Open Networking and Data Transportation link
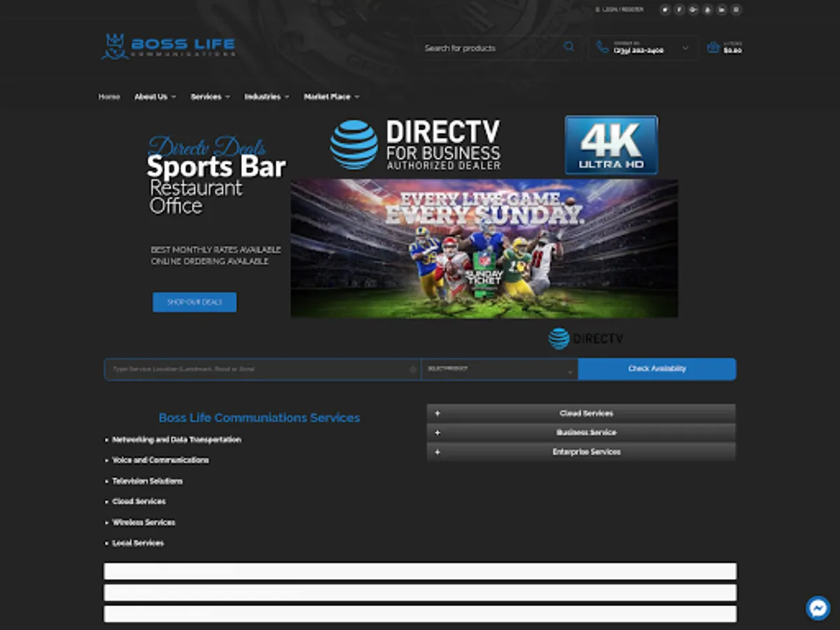The height and width of the screenshot is (630, 840). (x=176, y=440)
